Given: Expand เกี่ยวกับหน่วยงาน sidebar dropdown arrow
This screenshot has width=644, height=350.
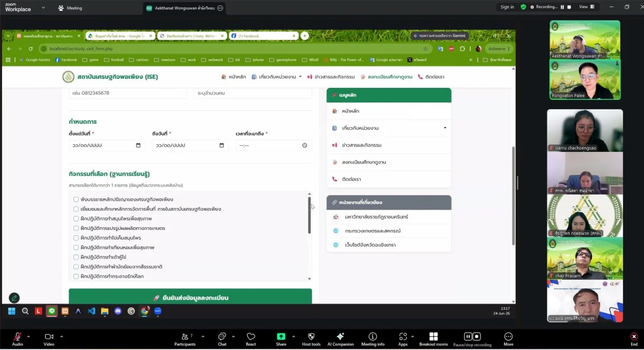Looking at the screenshot, I should pyautogui.click(x=445, y=128).
